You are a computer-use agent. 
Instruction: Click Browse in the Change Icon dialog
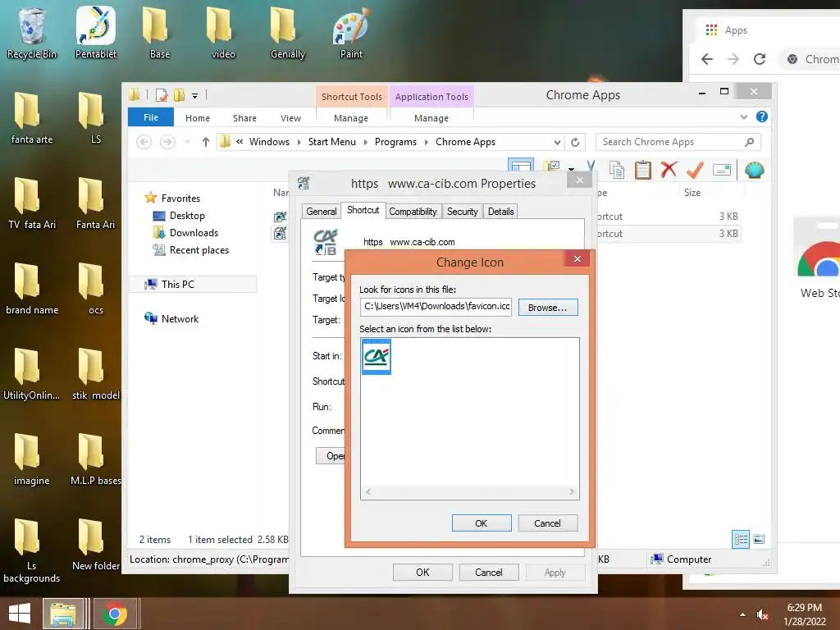(x=547, y=308)
